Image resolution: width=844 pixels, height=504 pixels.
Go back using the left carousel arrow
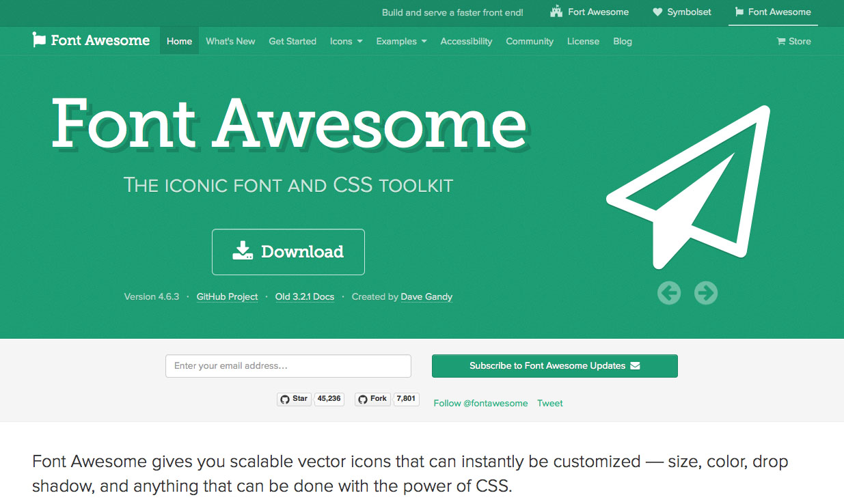pyautogui.click(x=668, y=292)
